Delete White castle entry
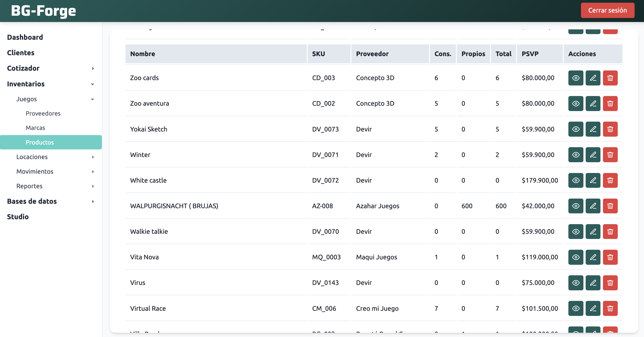This screenshot has width=644, height=337. (610, 180)
